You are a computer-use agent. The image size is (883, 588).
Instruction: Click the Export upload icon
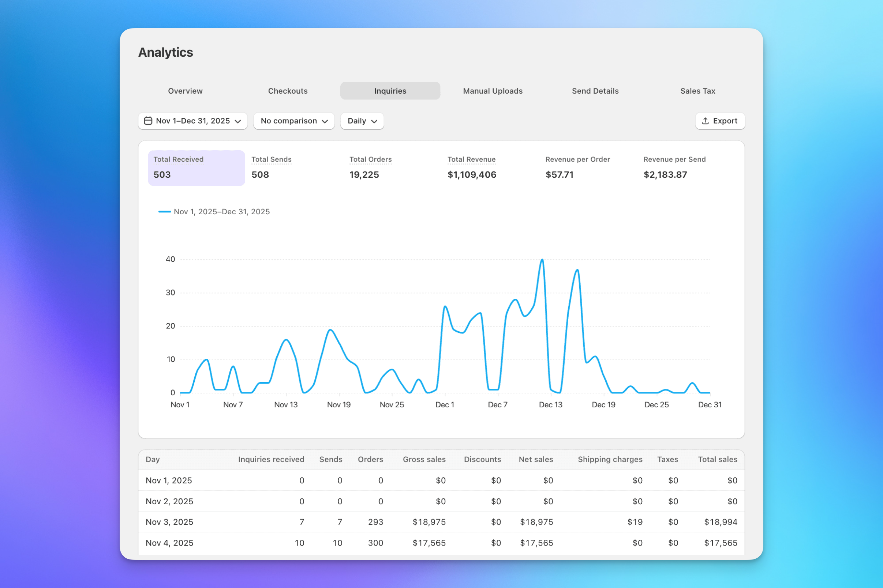tap(706, 121)
